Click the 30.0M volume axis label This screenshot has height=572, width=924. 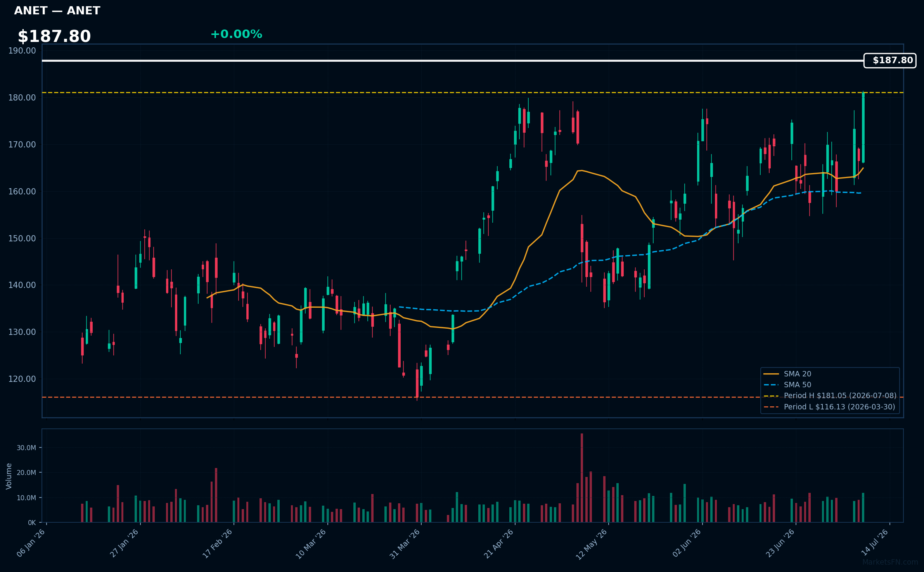coord(26,448)
